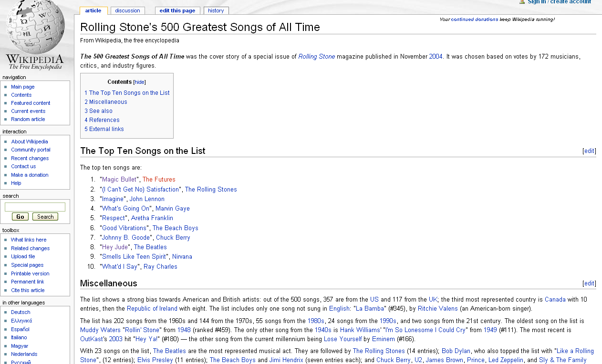Screen dimensions: 602x364
Task: Go to '2 Miscellaneous' in table of contents
Action: pyautogui.click(x=106, y=102)
